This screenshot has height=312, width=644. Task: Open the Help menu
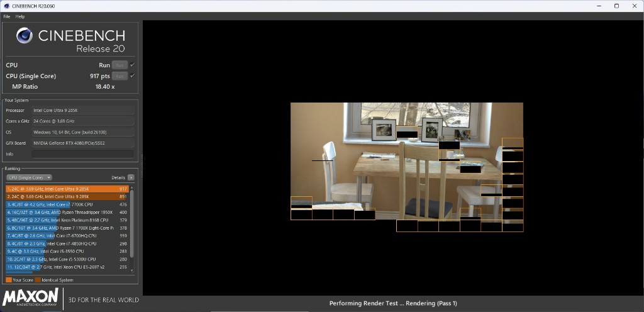click(20, 16)
